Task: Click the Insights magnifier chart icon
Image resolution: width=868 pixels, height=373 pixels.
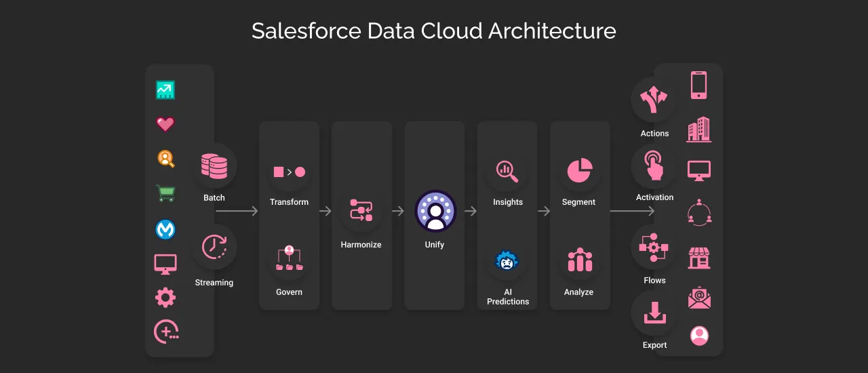Action: 507,172
